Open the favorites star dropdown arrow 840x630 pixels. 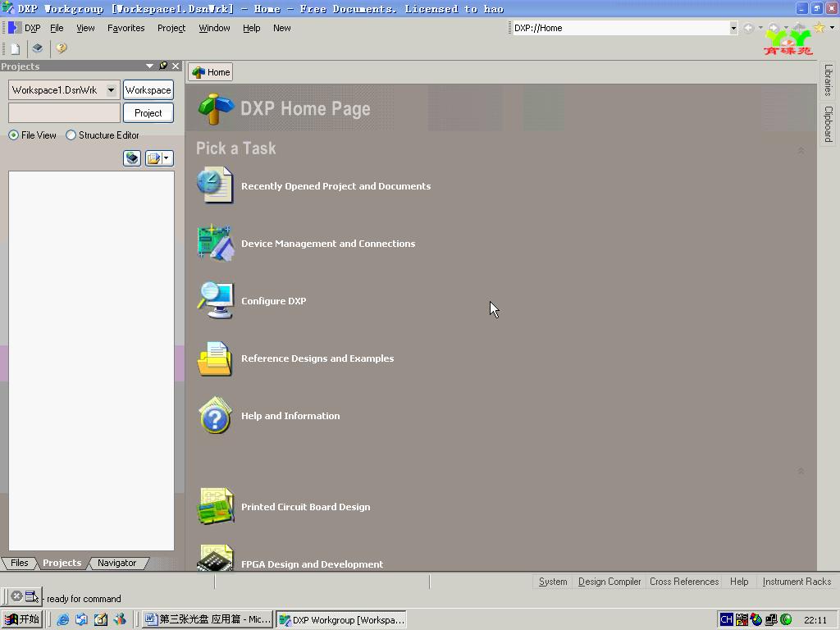pyautogui.click(x=832, y=27)
